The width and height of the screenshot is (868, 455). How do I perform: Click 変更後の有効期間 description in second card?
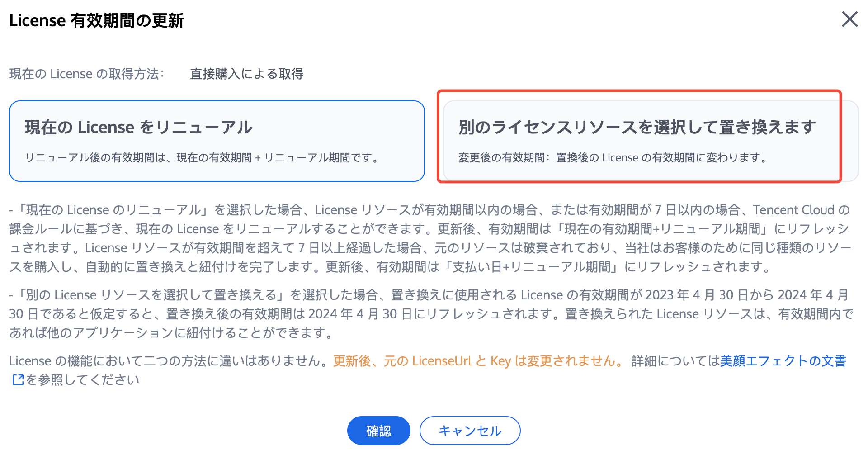pyautogui.click(x=613, y=158)
